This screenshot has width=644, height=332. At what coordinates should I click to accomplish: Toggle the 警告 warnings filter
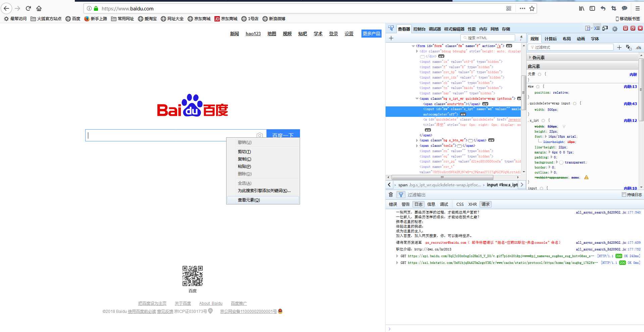click(x=405, y=204)
